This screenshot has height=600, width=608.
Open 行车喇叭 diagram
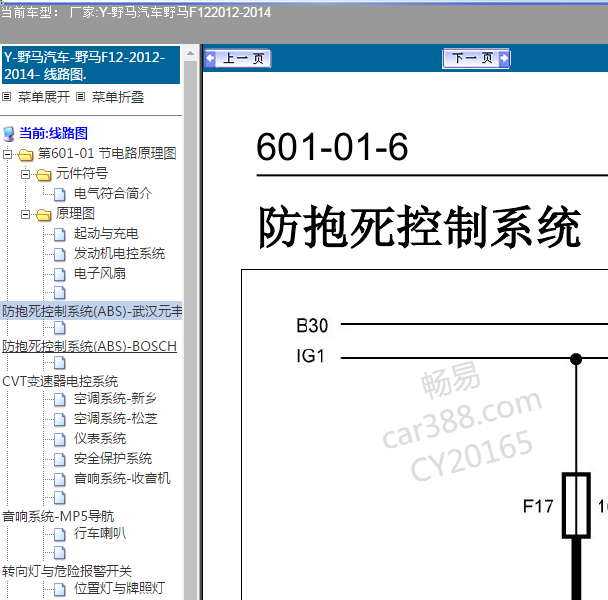click(x=100, y=534)
